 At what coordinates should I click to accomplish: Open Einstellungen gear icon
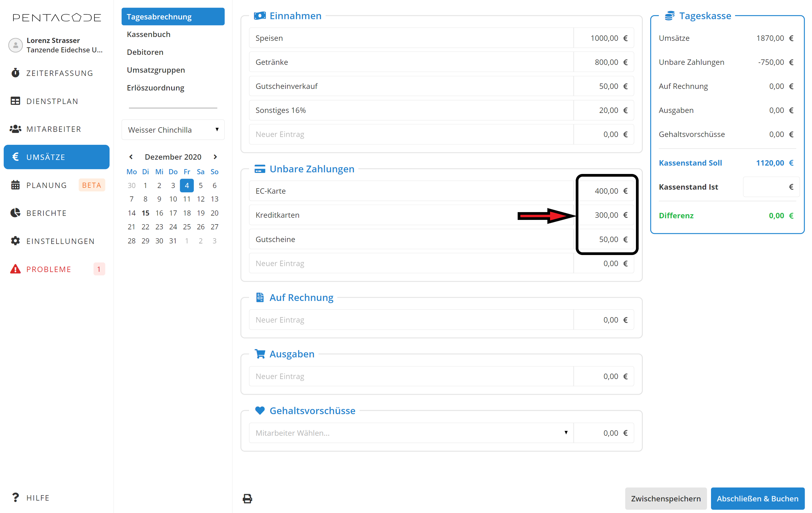pyautogui.click(x=15, y=241)
